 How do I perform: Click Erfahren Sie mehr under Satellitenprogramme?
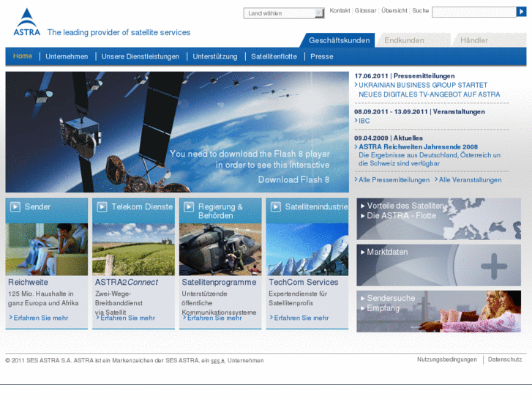tap(214, 318)
